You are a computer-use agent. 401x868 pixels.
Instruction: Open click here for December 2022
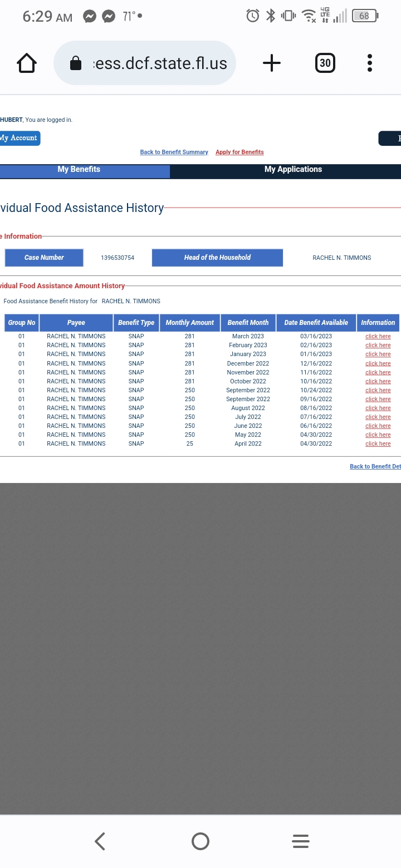click(378, 363)
